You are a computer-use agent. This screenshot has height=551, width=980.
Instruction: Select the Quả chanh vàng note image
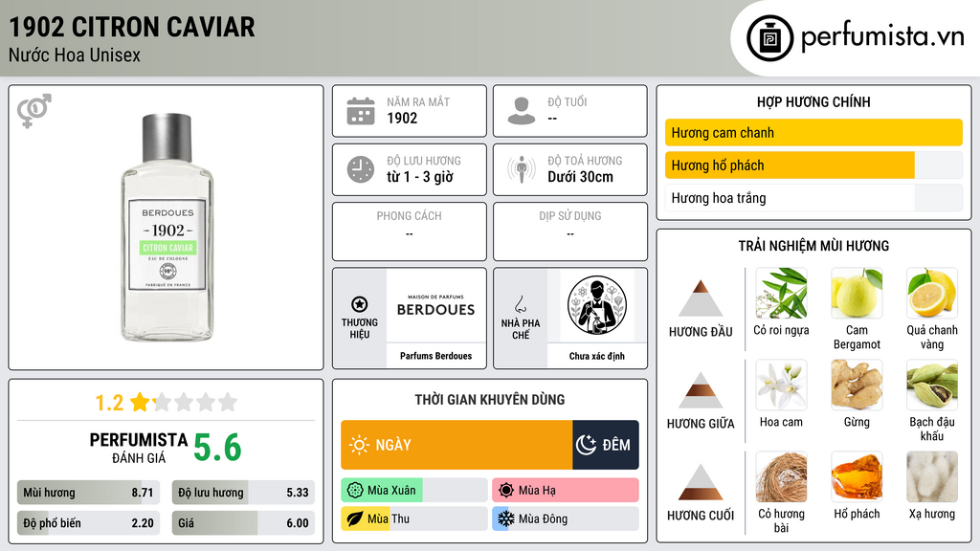tap(932, 294)
